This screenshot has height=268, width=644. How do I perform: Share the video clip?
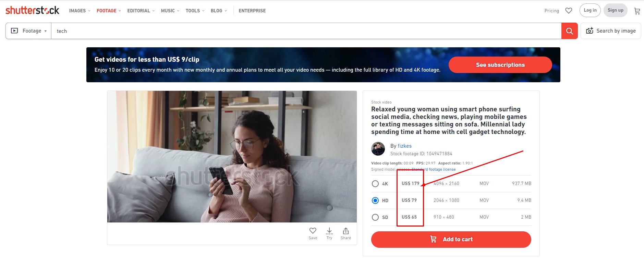(x=346, y=233)
